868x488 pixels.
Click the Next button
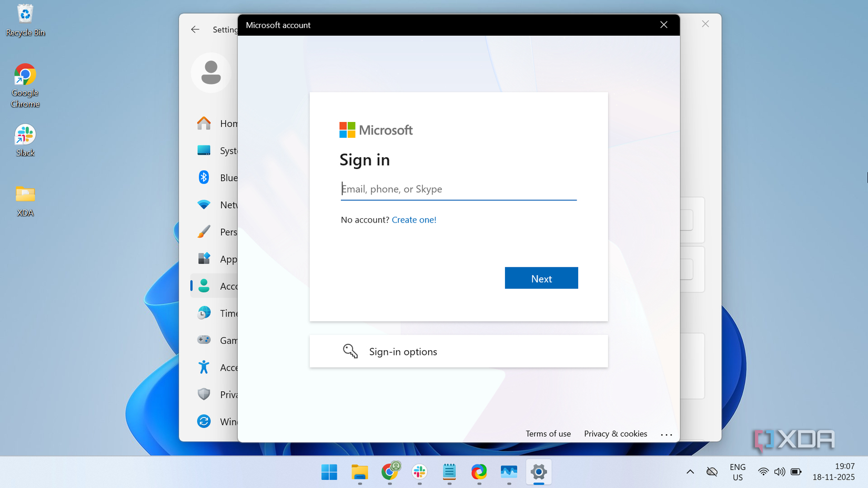click(x=541, y=278)
